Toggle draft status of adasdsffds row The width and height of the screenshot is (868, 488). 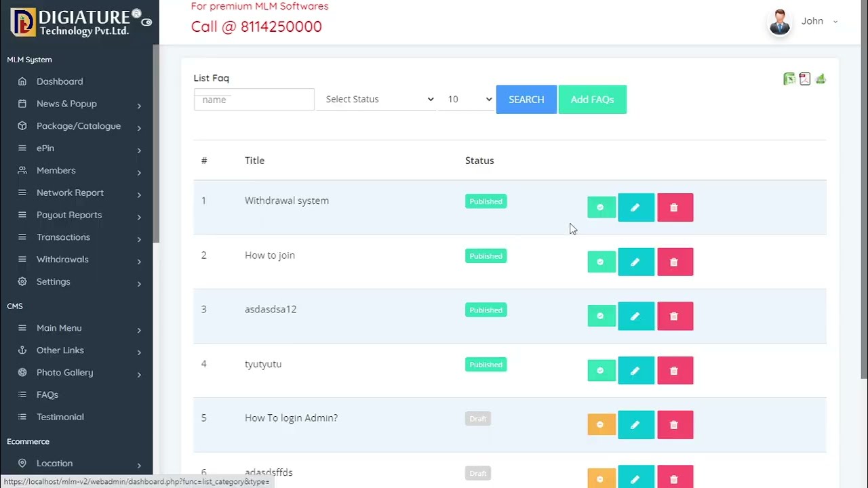tap(601, 479)
